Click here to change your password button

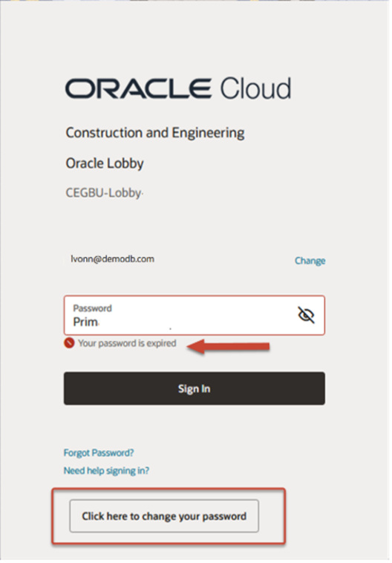click(164, 516)
